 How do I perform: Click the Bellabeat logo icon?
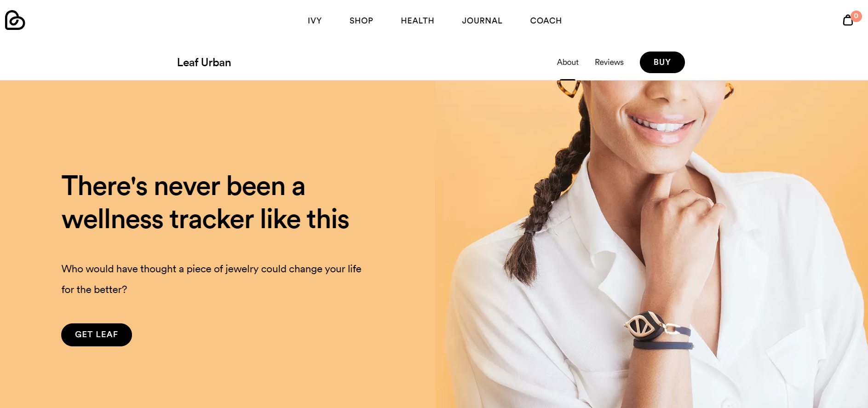click(15, 20)
